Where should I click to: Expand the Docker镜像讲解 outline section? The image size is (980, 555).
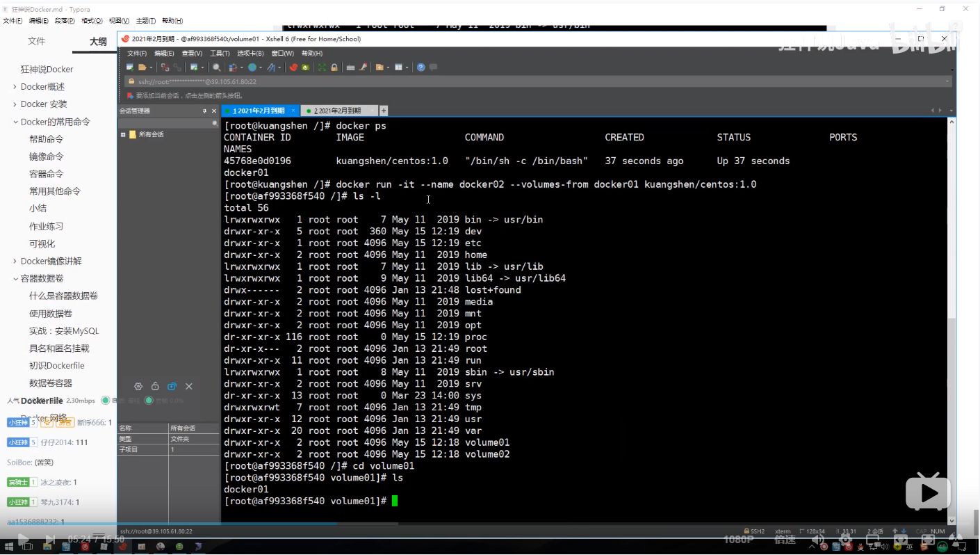(x=15, y=261)
